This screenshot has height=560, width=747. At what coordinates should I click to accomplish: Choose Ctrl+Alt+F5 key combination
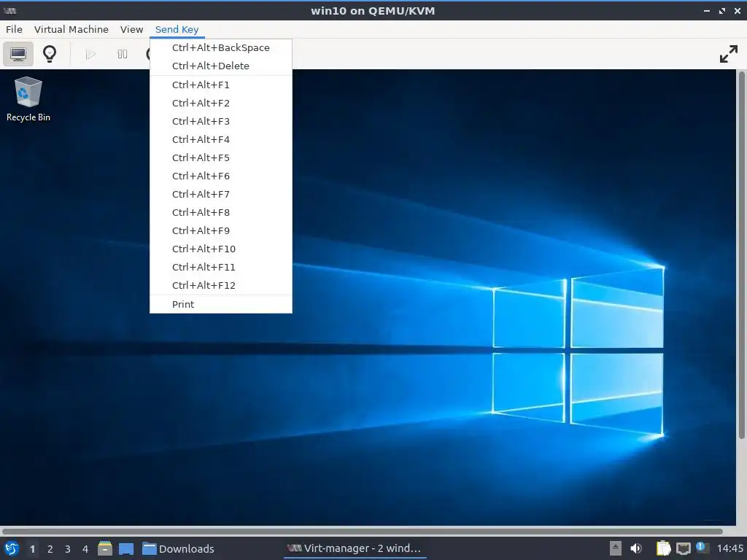[x=220, y=157]
